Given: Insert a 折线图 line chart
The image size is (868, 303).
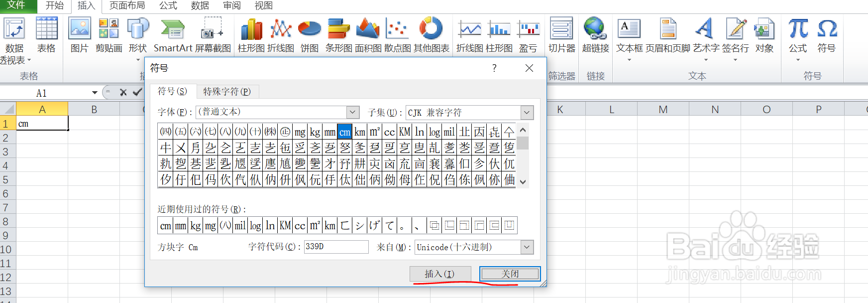Looking at the screenshot, I should click(x=281, y=35).
